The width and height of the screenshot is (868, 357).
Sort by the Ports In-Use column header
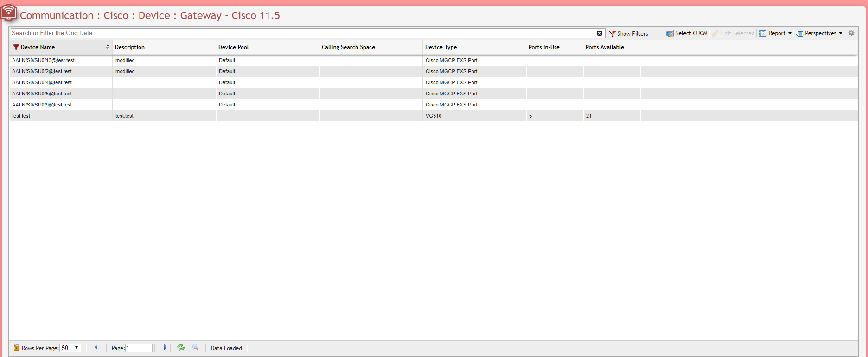544,47
